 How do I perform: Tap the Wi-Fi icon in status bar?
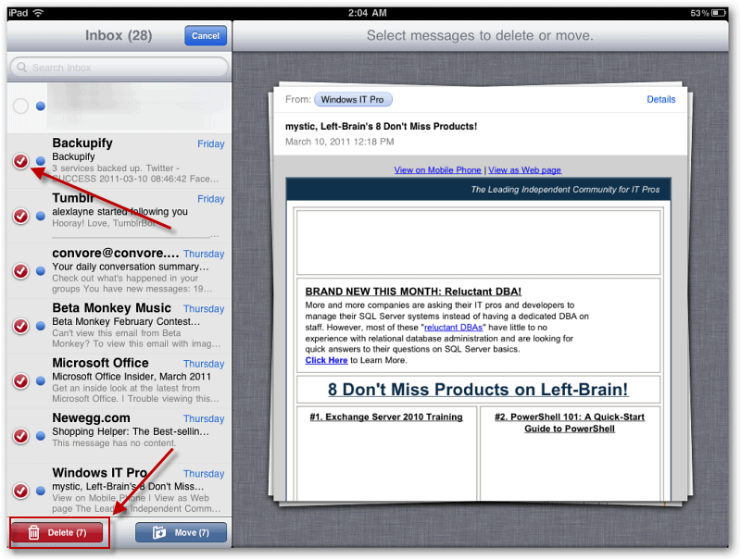click(x=37, y=13)
